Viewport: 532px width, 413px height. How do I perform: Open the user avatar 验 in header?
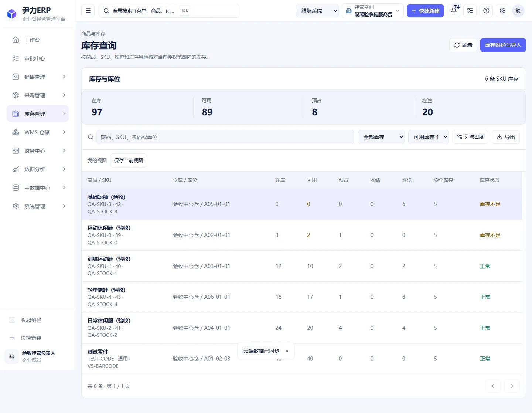(518, 11)
